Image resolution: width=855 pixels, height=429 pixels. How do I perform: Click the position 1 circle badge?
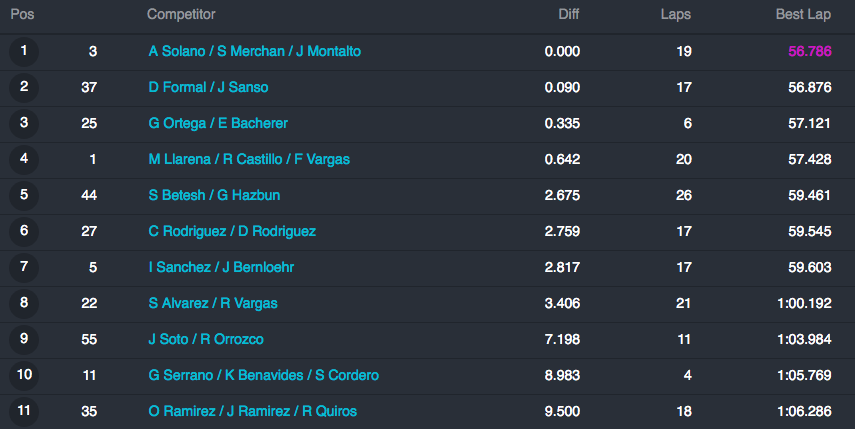pyautogui.click(x=24, y=52)
